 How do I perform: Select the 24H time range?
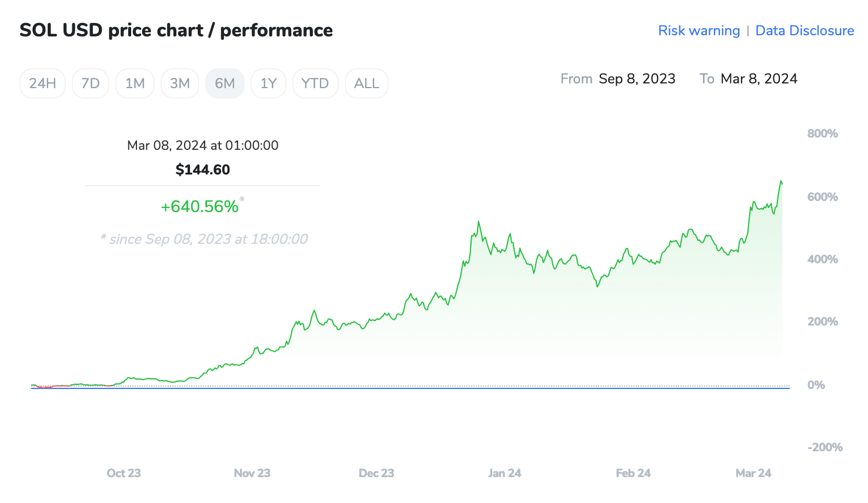click(42, 83)
